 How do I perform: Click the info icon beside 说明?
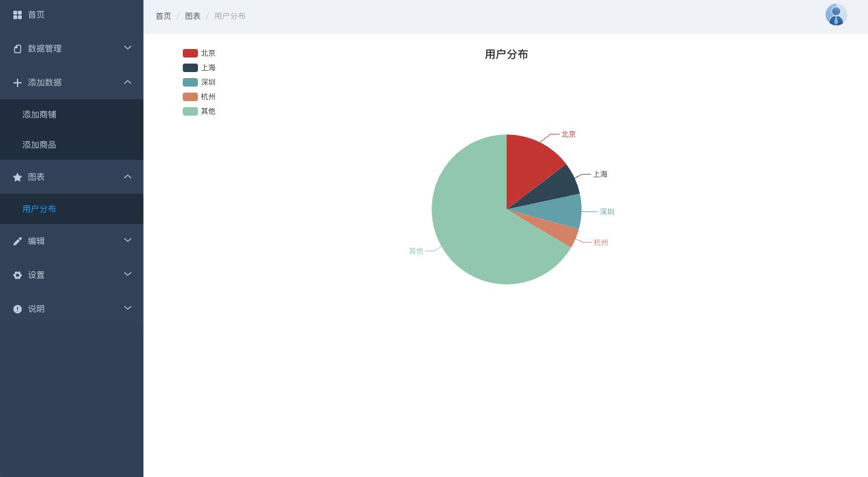point(18,309)
